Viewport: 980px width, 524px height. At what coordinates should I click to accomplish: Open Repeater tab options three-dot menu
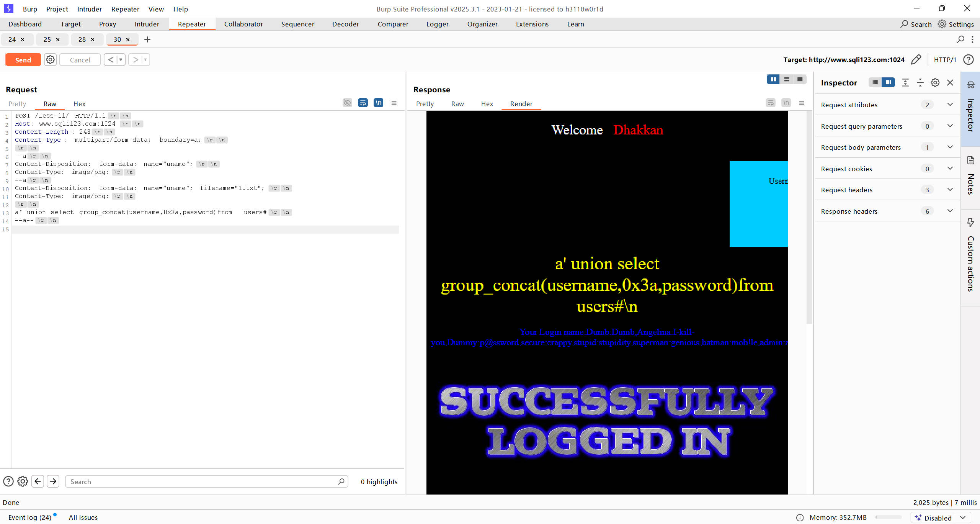click(972, 39)
